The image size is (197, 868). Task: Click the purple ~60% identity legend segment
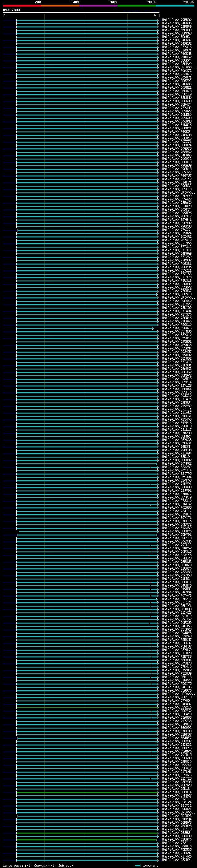click(98, 6)
